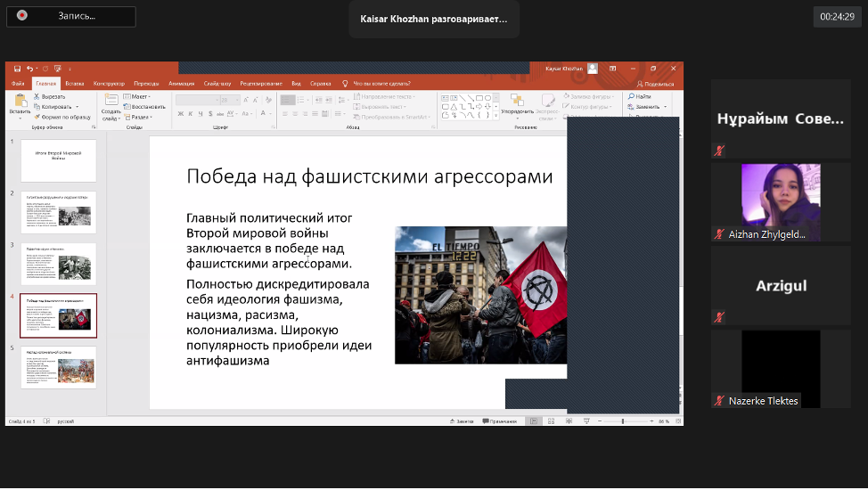Switch to the Вставка tab
Screen dimensions: 868x490
(75, 84)
